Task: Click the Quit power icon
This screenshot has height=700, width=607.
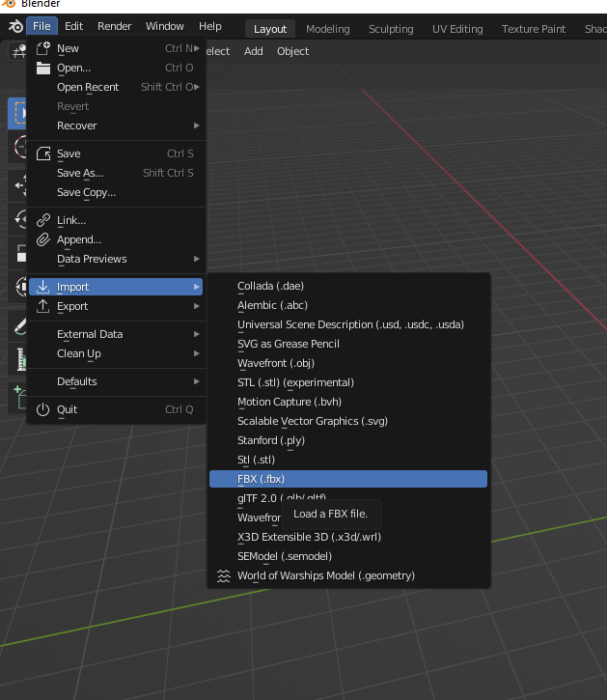Action: point(42,409)
